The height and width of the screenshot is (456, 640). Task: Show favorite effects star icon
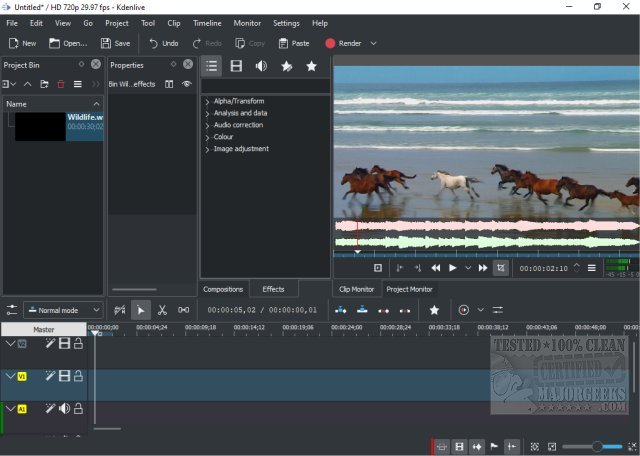tap(311, 66)
